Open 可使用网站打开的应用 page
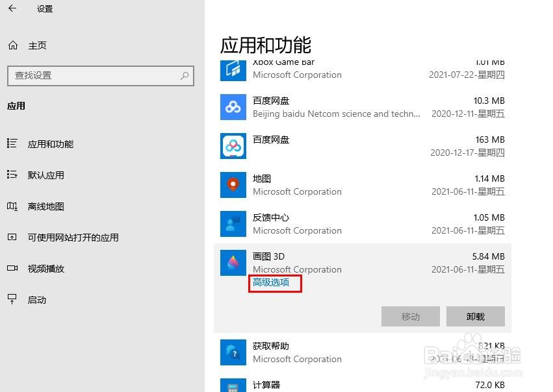Image resolution: width=553 pixels, height=392 pixels. click(x=73, y=238)
